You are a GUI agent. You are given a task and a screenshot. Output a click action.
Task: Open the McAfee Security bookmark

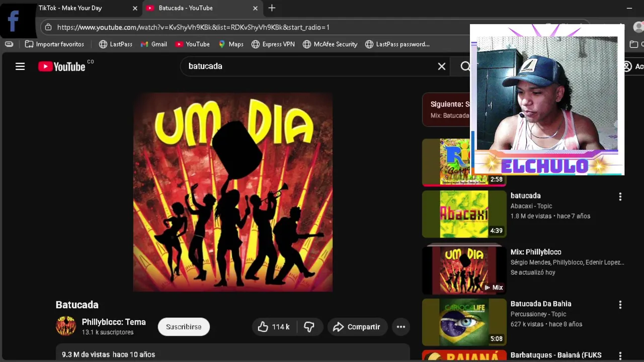click(x=330, y=44)
